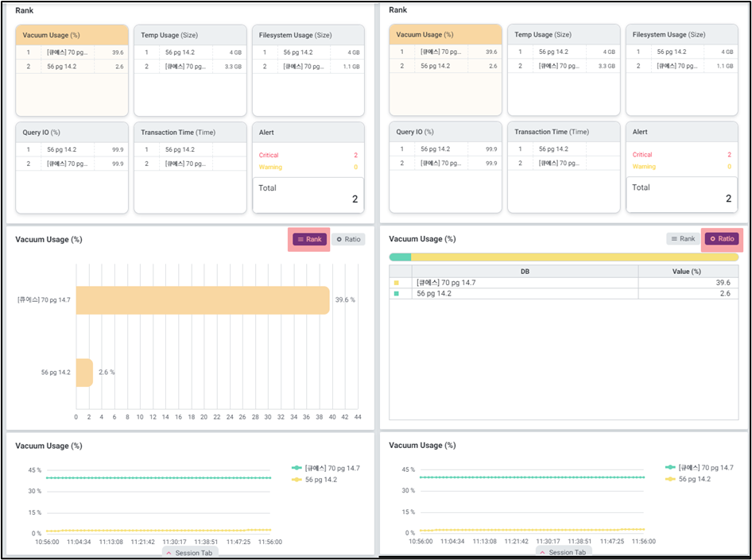Click the Critical alert count in left Alert card
Image resolution: width=752 pixels, height=560 pixels.
(355, 155)
